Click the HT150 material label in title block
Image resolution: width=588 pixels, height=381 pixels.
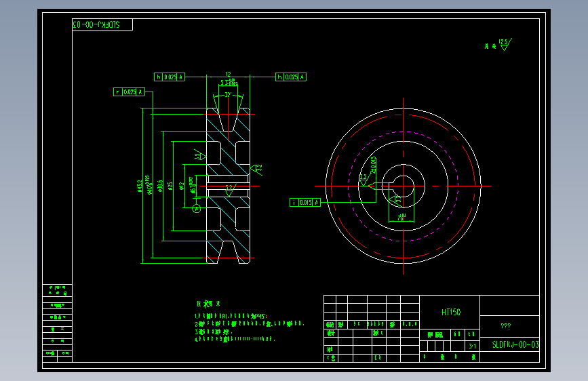(x=451, y=312)
